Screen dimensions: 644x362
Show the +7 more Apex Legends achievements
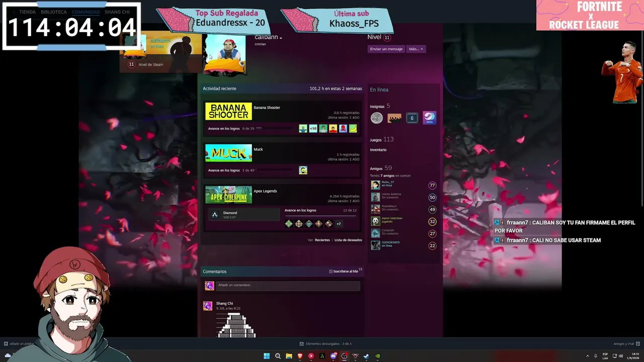[339, 224]
